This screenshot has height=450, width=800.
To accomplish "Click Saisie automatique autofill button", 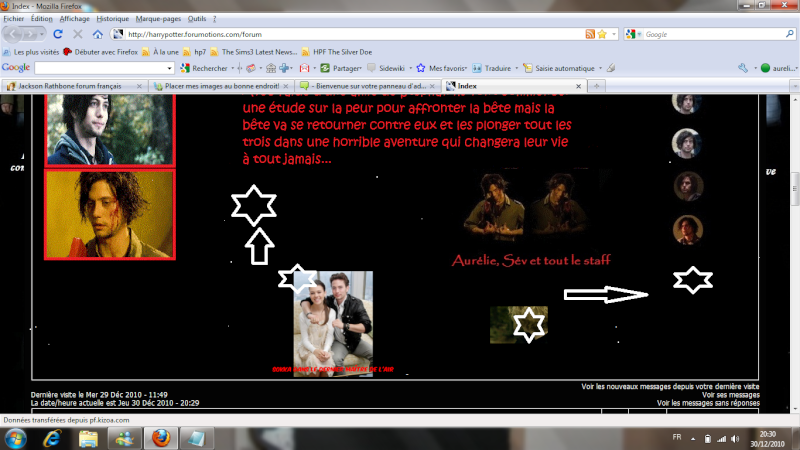I will click(559, 68).
